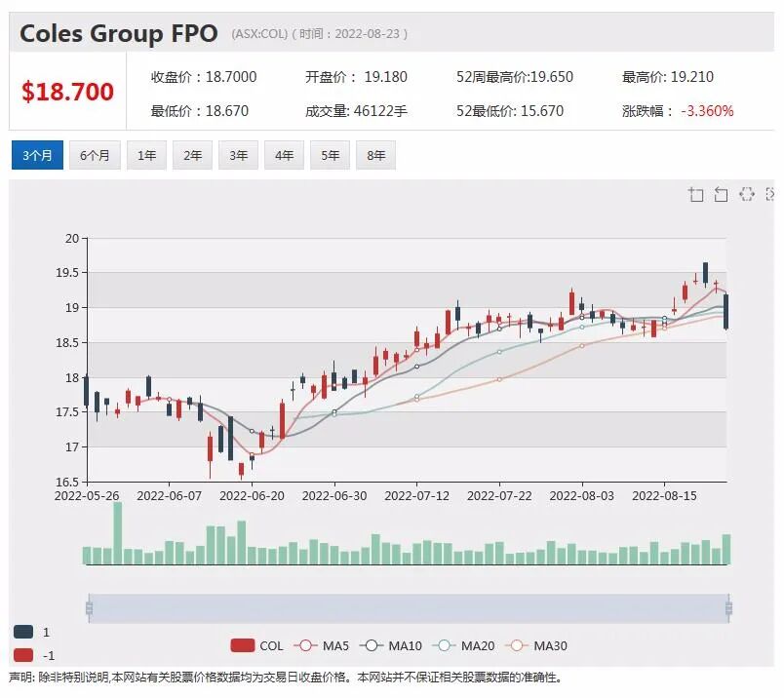
Task: Click the 最高价: 19.210 text
Action: tap(668, 77)
